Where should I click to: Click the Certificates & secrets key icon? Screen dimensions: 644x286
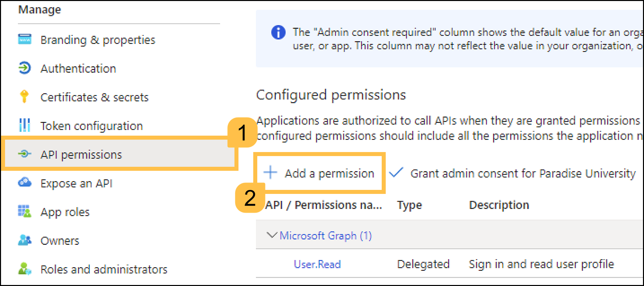coord(24,96)
